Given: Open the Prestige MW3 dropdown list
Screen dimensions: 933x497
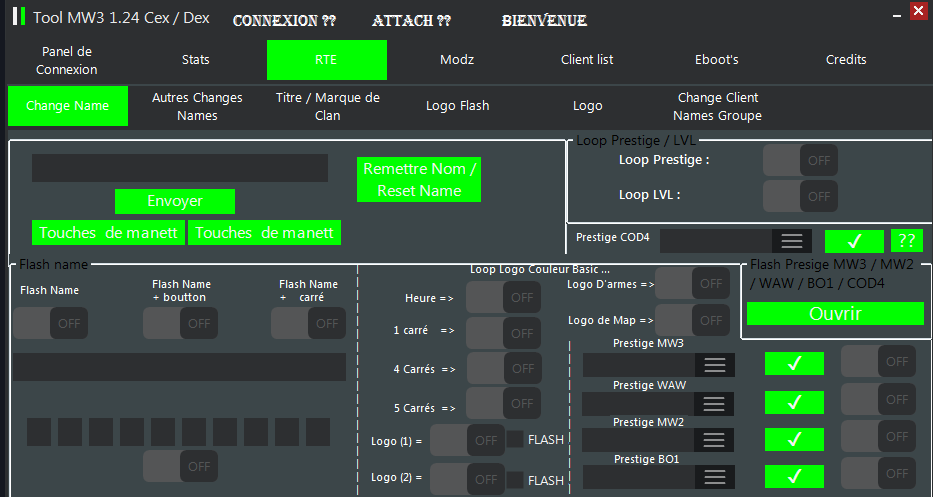Looking at the screenshot, I should (x=715, y=365).
